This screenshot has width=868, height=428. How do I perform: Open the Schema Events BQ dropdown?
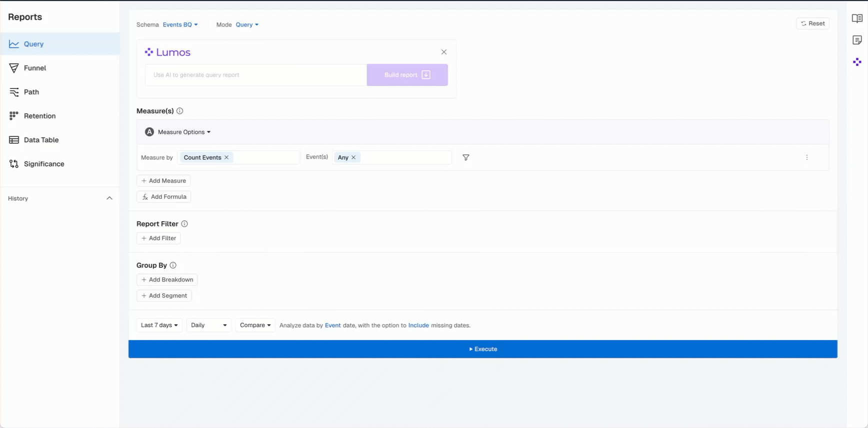point(180,24)
